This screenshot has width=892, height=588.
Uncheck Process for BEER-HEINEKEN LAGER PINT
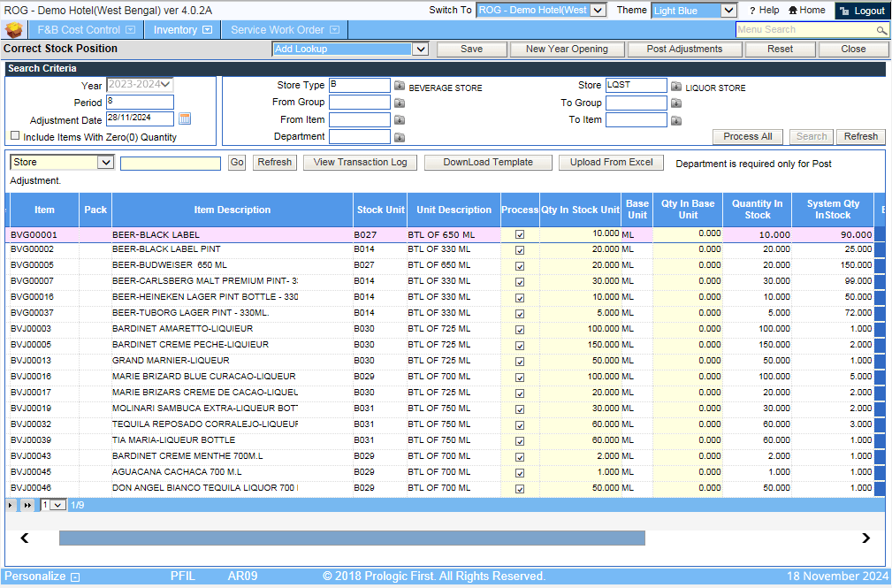coord(520,298)
